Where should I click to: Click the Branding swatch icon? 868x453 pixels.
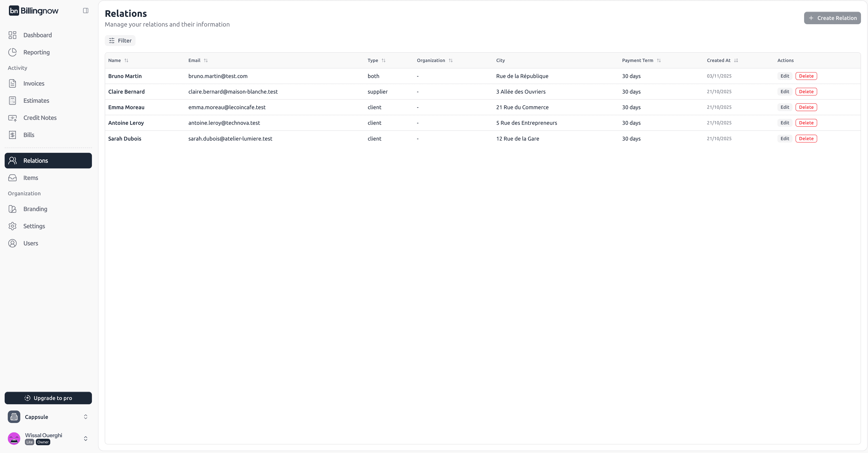[x=12, y=209]
